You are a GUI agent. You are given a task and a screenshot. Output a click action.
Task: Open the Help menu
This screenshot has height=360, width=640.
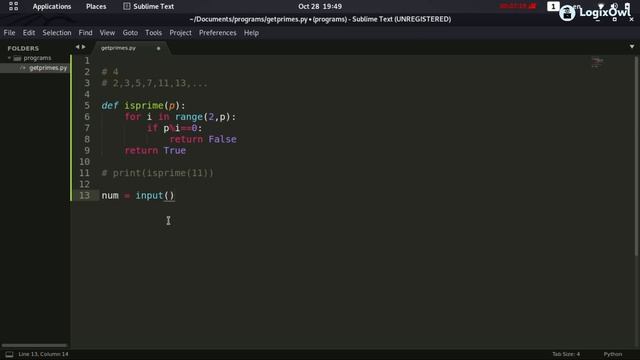(251, 33)
